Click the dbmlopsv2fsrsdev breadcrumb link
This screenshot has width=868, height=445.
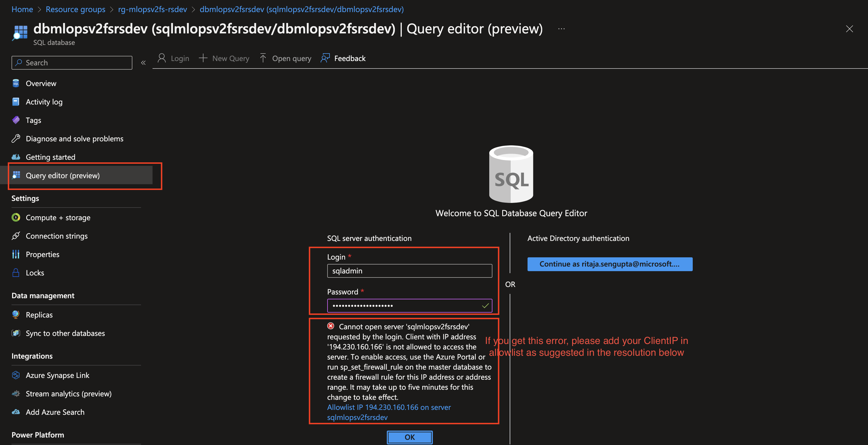(302, 9)
